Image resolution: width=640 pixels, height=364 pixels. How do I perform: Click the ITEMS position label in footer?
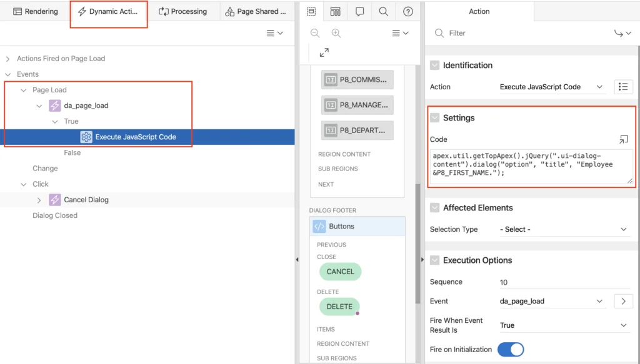coord(326,330)
